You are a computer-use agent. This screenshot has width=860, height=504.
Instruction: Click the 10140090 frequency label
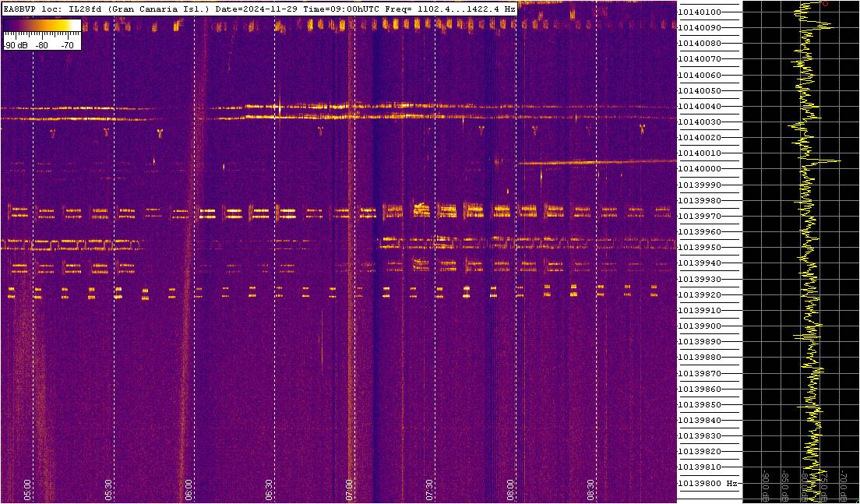(700, 27)
